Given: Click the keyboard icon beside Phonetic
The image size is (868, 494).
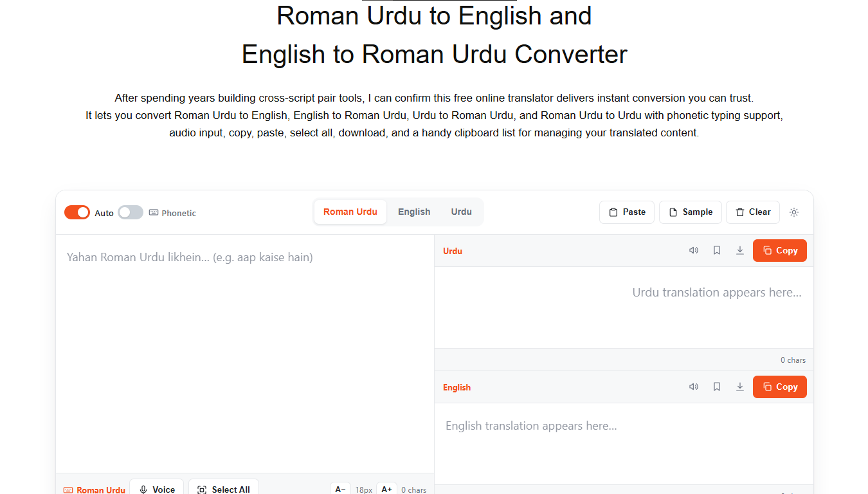Looking at the screenshot, I should (x=154, y=213).
